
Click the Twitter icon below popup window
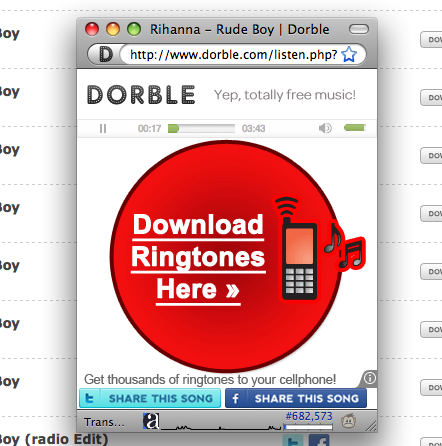[293, 440]
